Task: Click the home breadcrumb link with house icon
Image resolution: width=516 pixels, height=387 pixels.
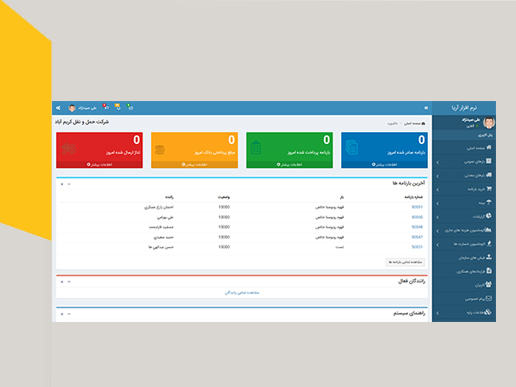Action: tap(415, 123)
